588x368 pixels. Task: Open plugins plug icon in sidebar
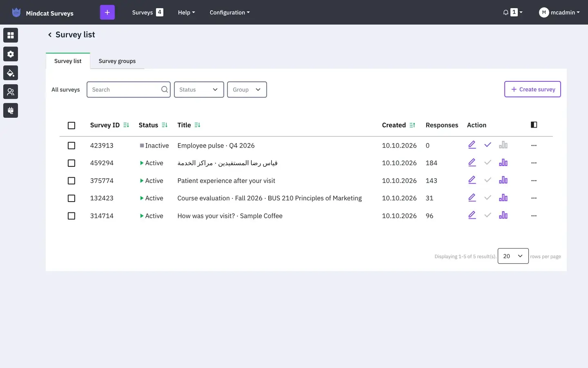(11, 110)
